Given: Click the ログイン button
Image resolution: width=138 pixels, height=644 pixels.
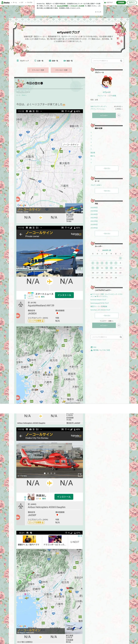Looking at the screenshot, I should pos(132,2).
